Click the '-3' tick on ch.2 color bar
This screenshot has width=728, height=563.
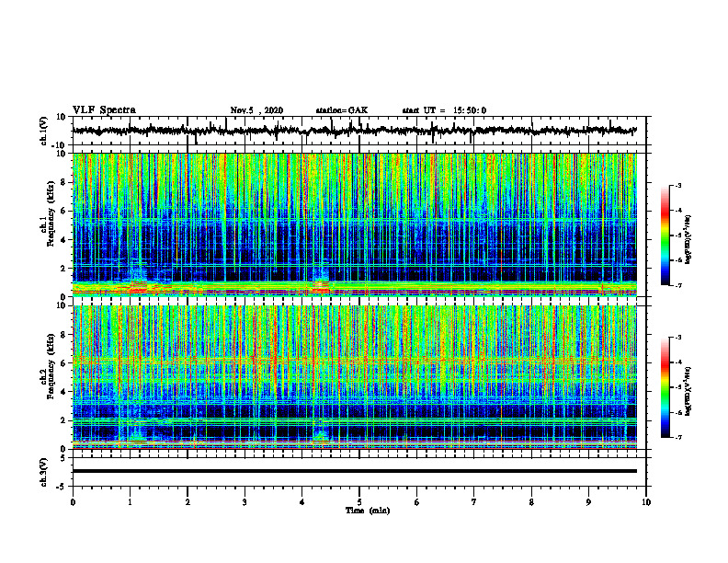click(678, 338)
